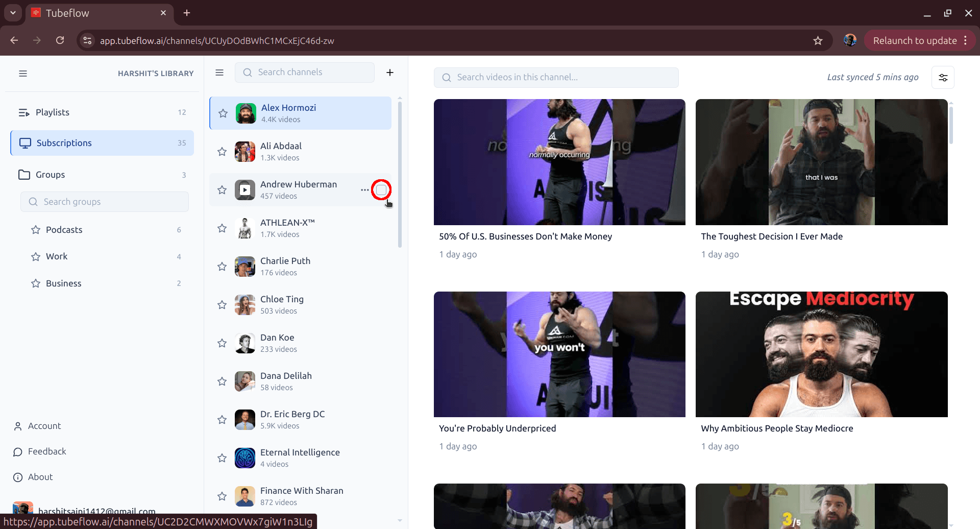Open the harshitsaini1412@gmail.com account link

(x=97, y=510)
